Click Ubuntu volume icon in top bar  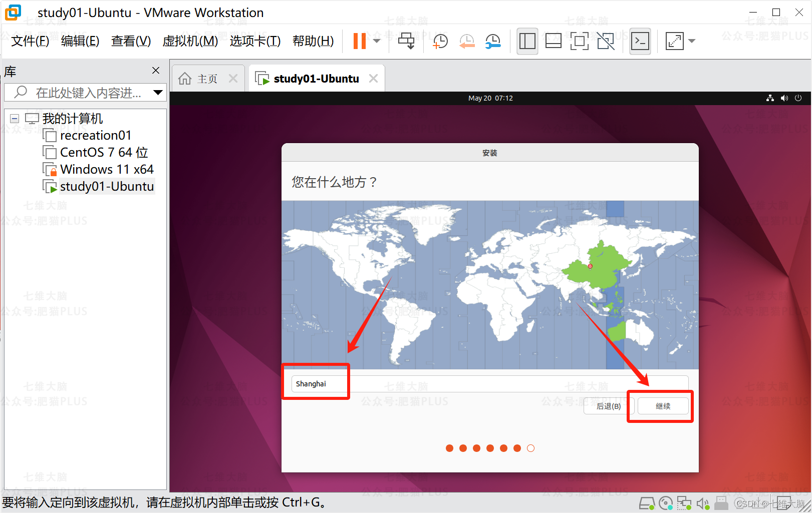click(784, 98)
